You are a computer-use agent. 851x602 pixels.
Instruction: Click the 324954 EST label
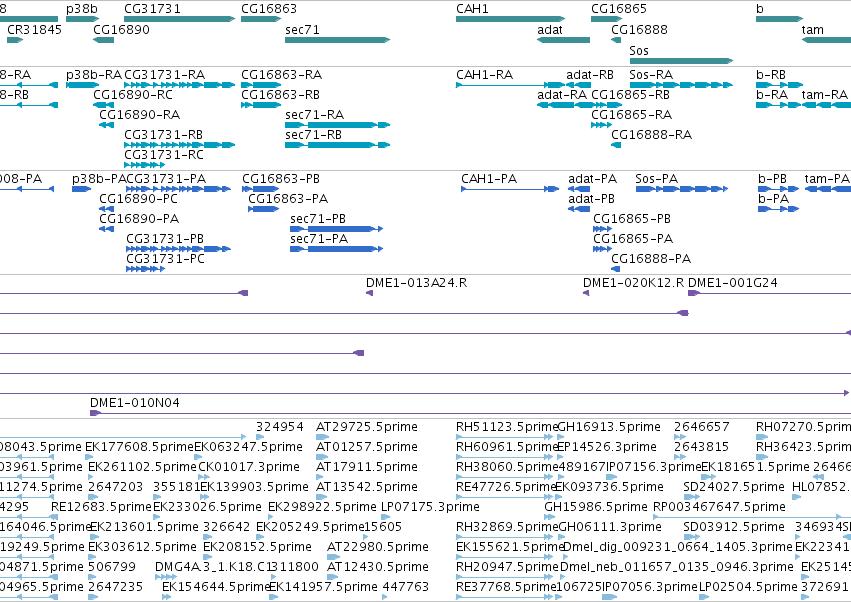pos(280,427)
